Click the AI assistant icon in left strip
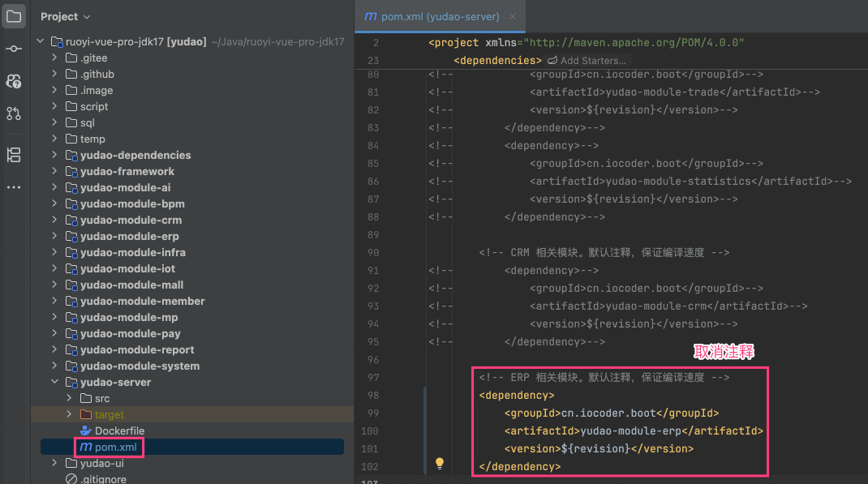Screen dimensions: 868x484 pos(14,81)
